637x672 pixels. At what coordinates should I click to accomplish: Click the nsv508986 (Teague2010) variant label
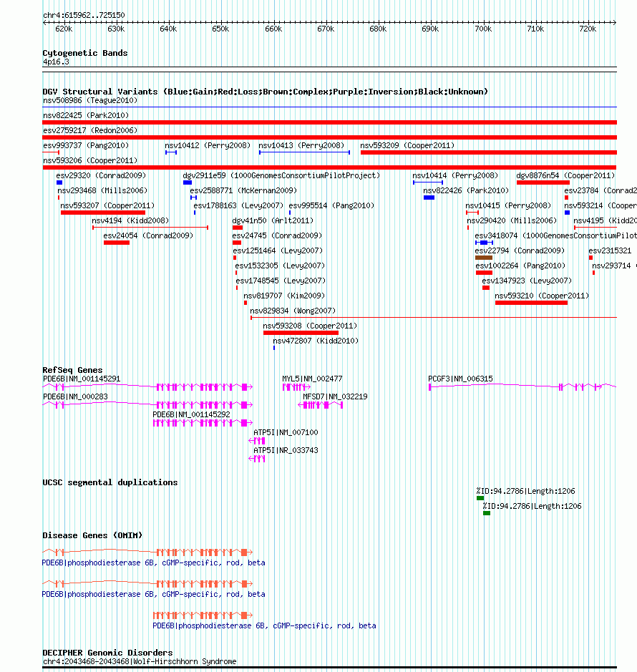coord(90,100)
